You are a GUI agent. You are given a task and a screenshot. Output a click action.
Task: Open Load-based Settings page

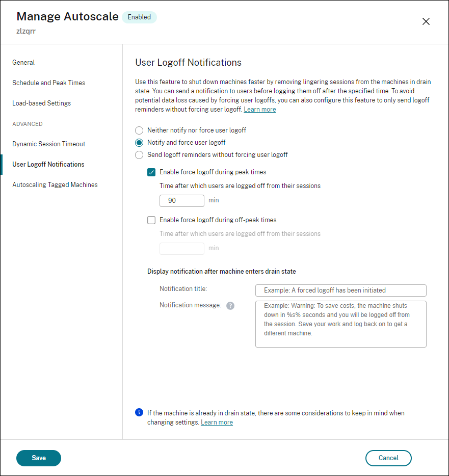coord(41,103)
